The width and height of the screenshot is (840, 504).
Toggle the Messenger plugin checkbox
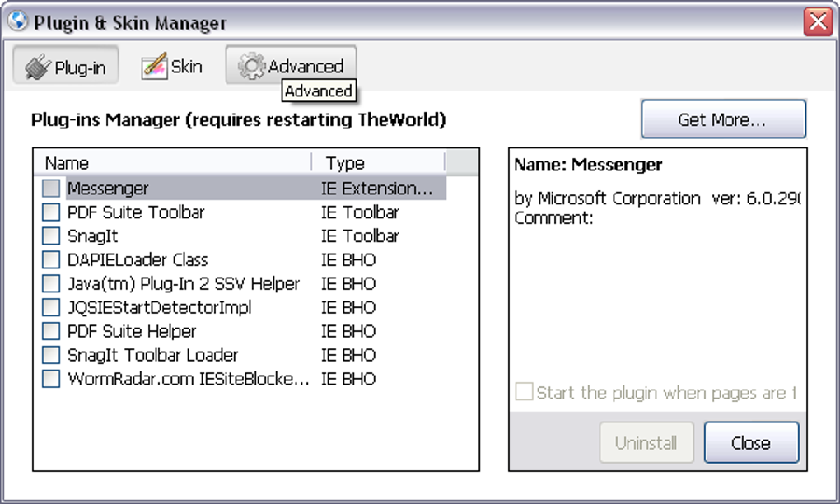pyautogui.click(x=51, y=188)
